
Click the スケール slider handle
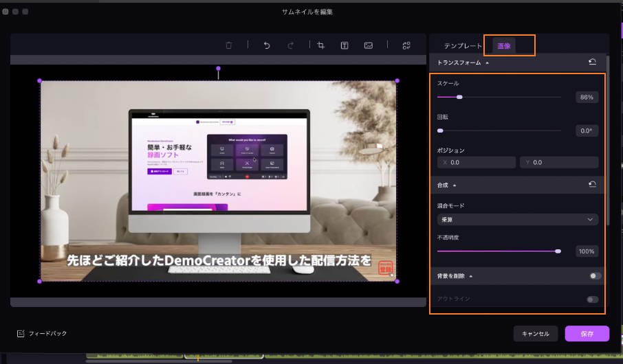coord(459,97)
